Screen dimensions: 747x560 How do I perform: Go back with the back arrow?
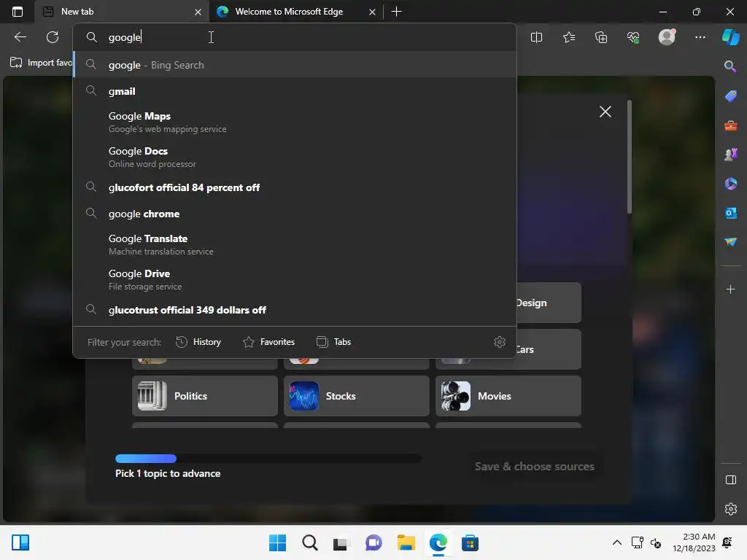point(20,37)
